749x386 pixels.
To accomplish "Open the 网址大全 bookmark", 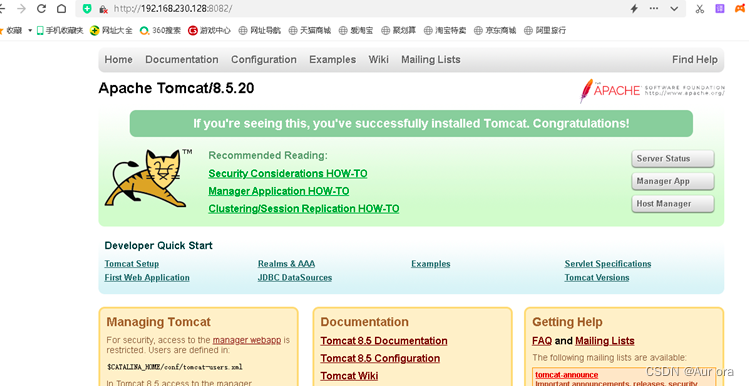I will click(111, 31).
